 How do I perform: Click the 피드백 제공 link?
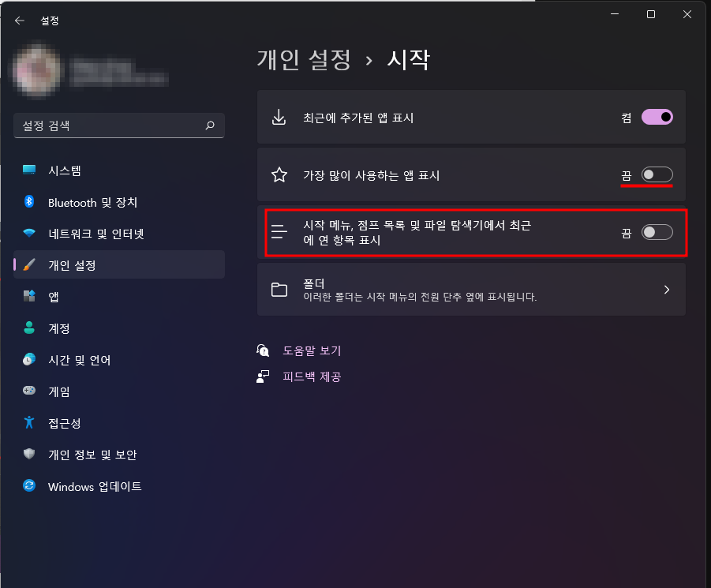(x=312, y=376)
